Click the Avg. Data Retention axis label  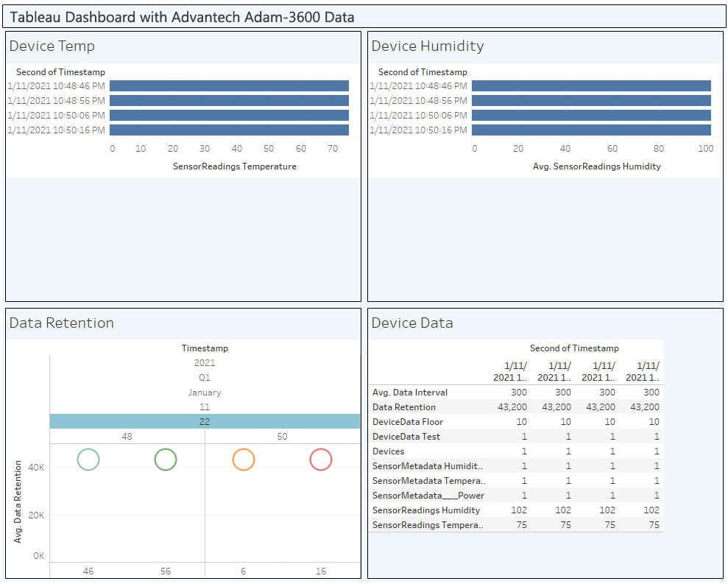[18, 502]
